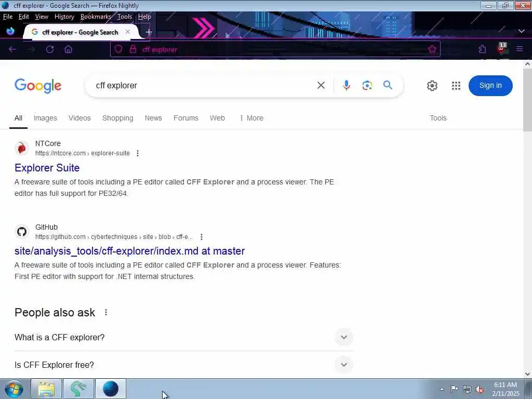Open the Bookmarks menu

(96, 17)
